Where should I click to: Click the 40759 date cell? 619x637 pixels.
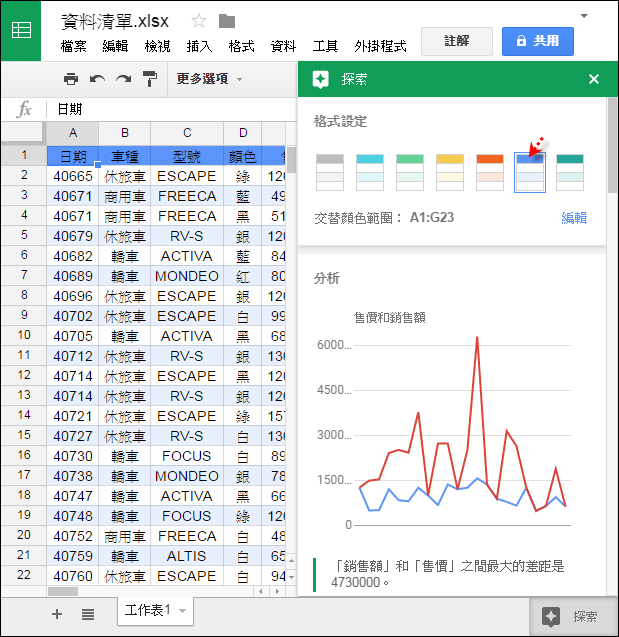[73, 556]
